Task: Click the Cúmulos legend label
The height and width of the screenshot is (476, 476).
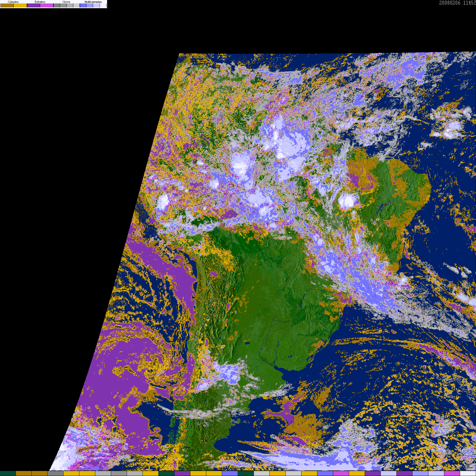Action: pyautogui.click(x=13, y=2)
